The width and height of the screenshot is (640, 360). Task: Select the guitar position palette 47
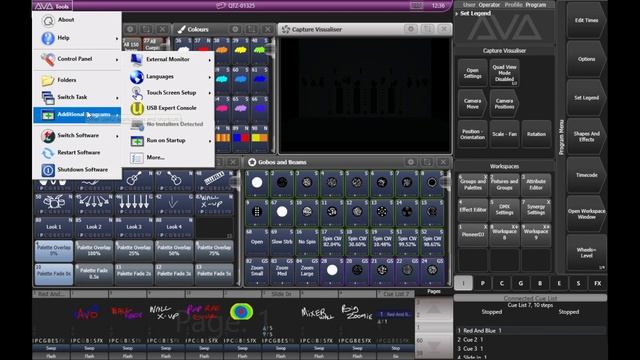pyautogui.click(x=174, y=180)
